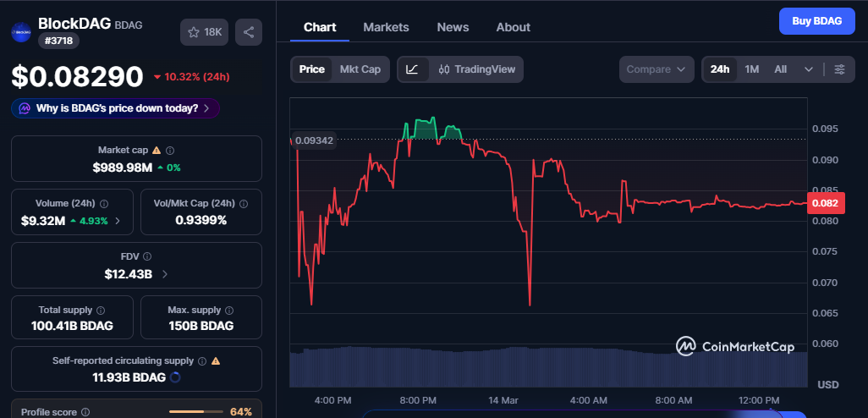
Task: Click the circulating supply progress ring
Action: tap(175, 377)
